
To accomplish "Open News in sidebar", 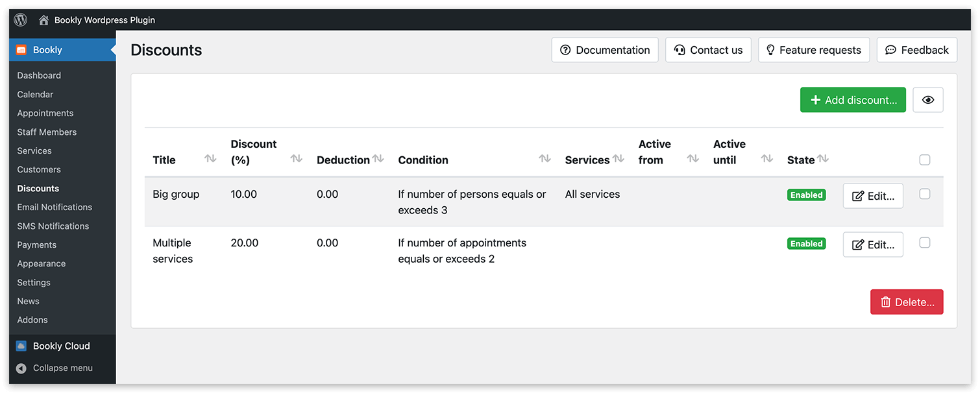I will pyautogui.click(x=28, y=301).
